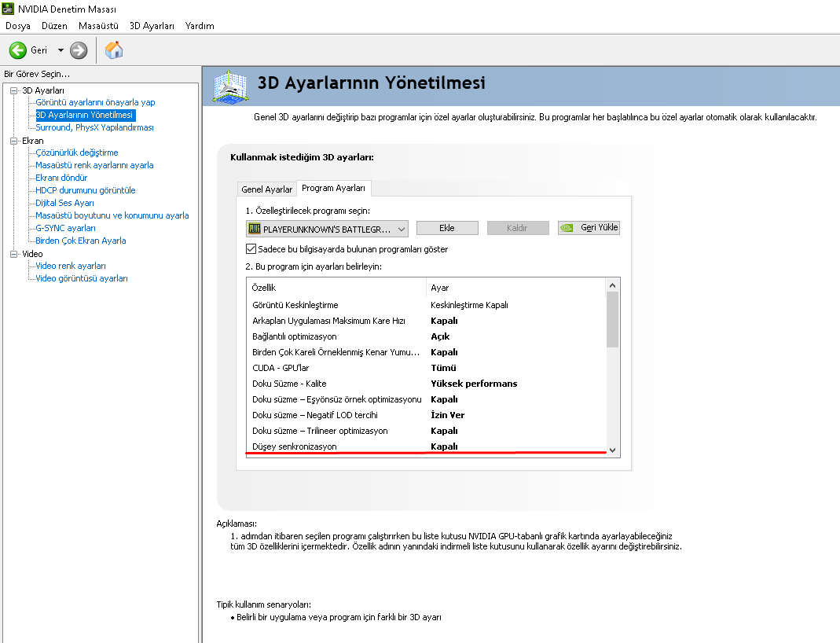Click the PUBG program icon in combo box

point(254,229)
